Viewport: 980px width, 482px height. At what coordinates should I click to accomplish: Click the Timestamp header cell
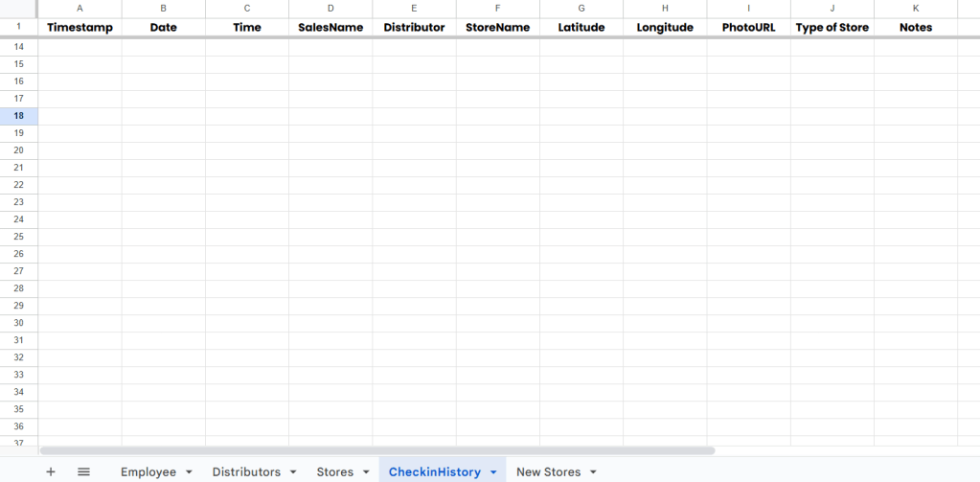coord(80,27)
